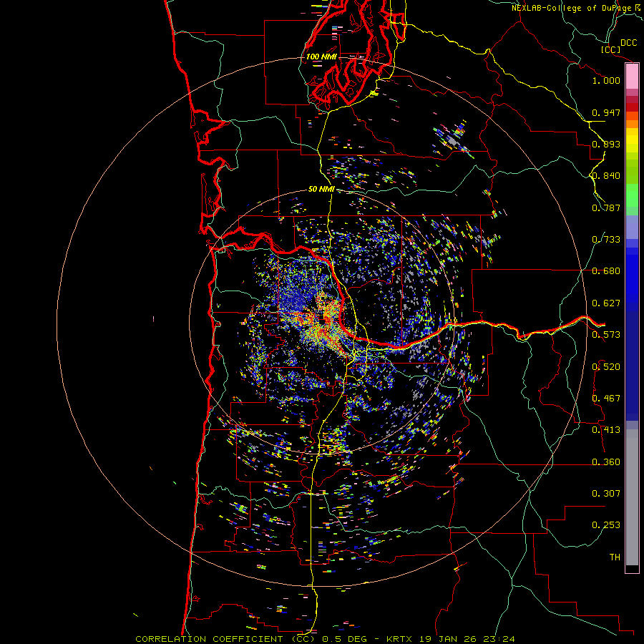Click the 0.307 scale value
The height and width of the screenshot is (644, 644).
[x=606, y=494]
